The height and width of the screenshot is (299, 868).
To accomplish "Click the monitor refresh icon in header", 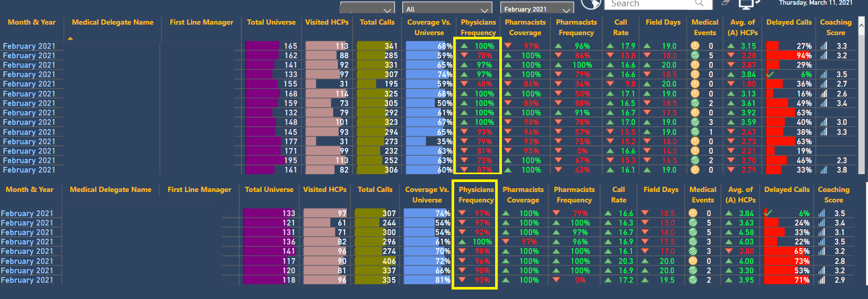I will [748, 4].
